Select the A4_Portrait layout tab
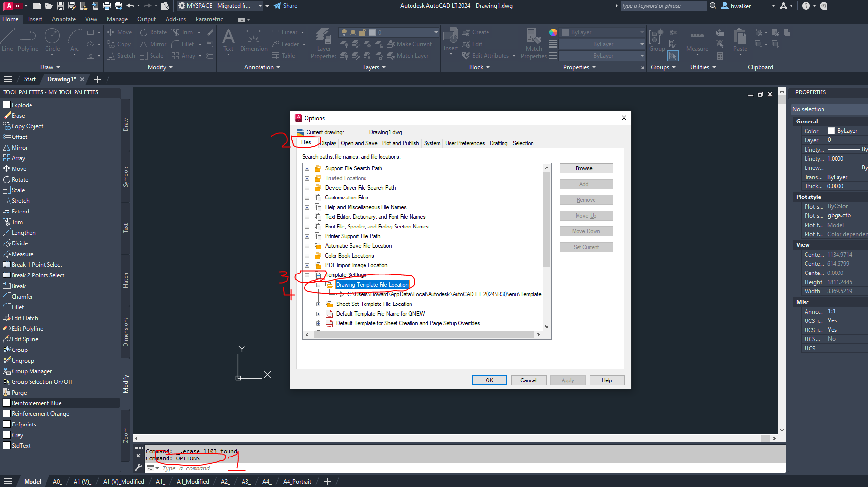Screen dimensions: 868x487 (297, 481)
